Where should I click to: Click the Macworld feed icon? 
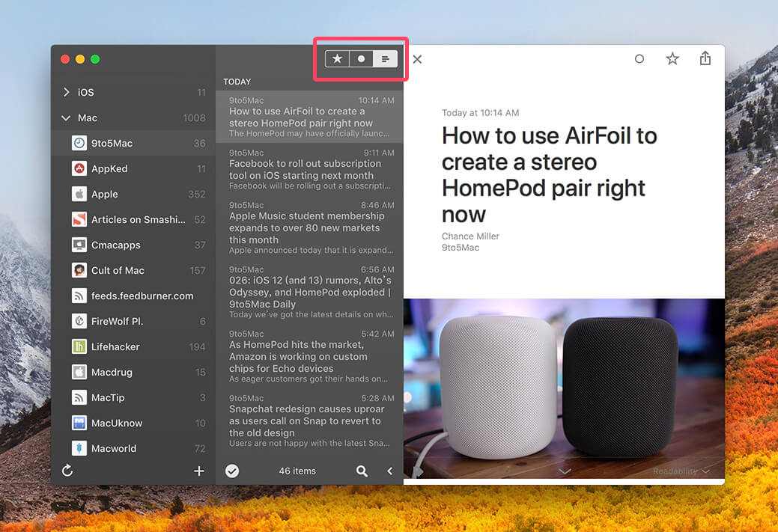pos(79,448)
